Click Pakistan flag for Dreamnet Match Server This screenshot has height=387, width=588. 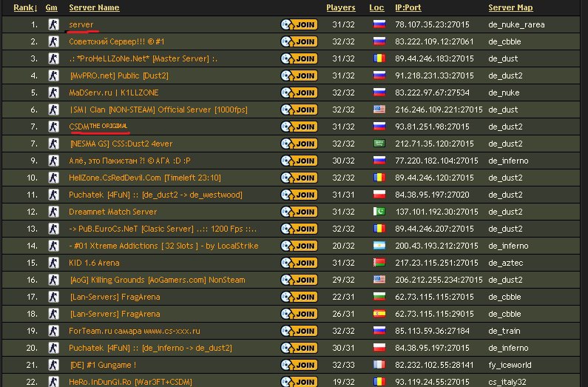(x=379, y=212)
